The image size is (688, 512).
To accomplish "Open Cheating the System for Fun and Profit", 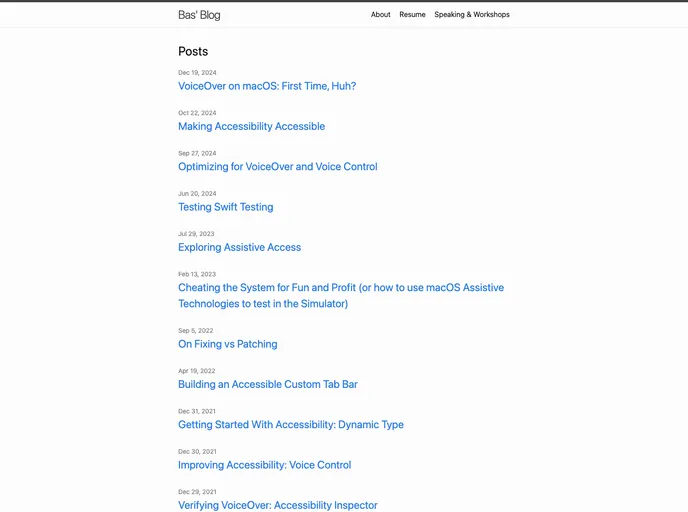I will [x=340, y=288].
